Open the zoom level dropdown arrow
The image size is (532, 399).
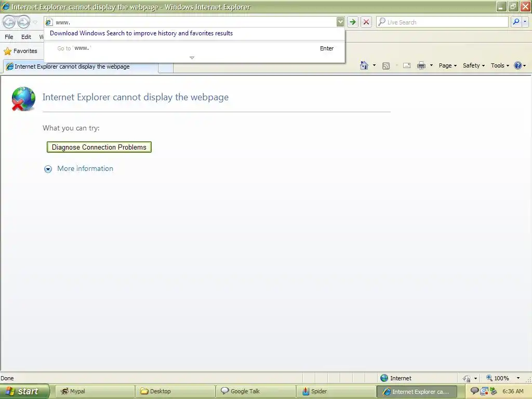(518, 378)
